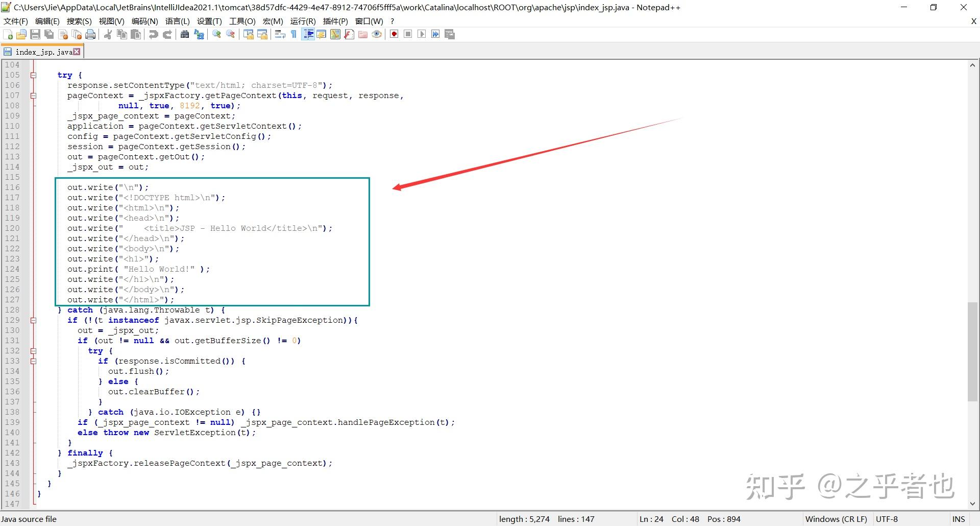Viewport: 980px width, 526px height.
Task: Open the 插件(P) menu
Action: 335,21
